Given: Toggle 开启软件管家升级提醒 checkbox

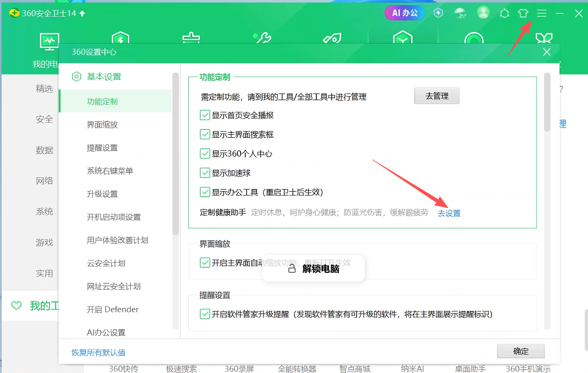Looking at the screenshot, I should click(x=205, y=314).
